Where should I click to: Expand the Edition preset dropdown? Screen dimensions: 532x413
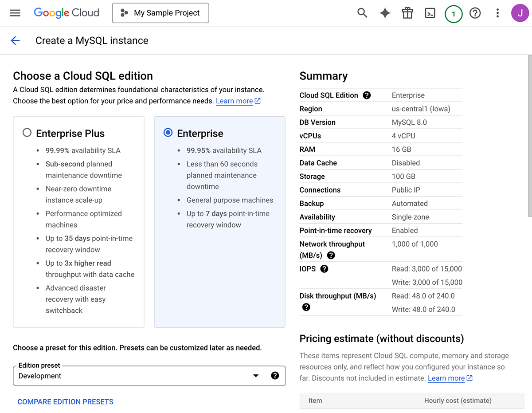point(256,376)
